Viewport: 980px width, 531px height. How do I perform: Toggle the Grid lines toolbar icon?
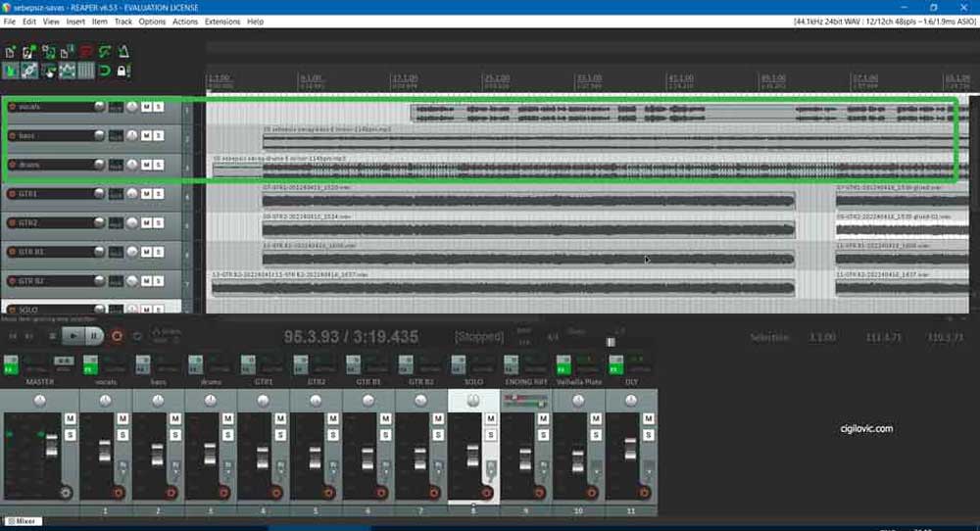[86, 71]
